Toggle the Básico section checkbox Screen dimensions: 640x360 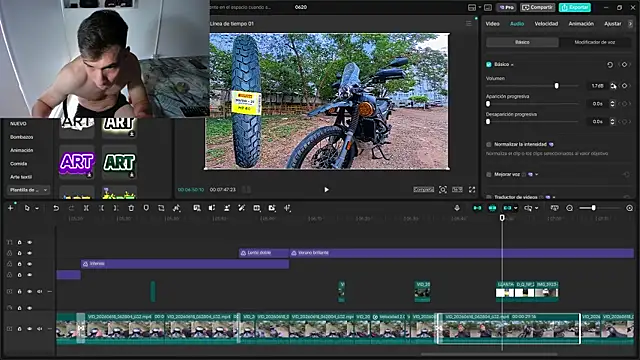(x=489, y=64)
